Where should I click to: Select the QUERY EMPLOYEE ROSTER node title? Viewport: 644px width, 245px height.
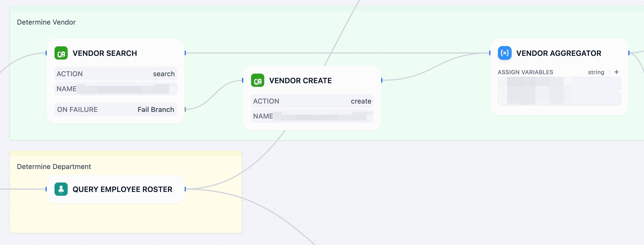pyautogui.click(x=122, y=190)
